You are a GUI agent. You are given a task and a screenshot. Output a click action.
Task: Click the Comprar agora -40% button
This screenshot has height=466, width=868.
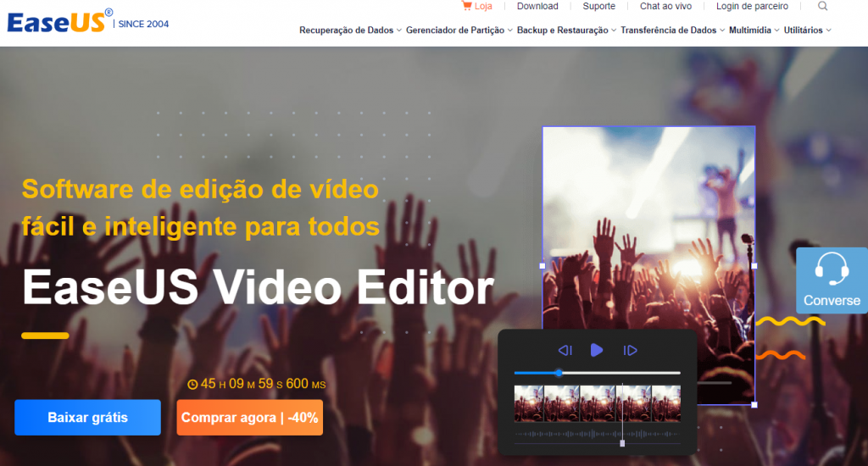tap(250, 418)
